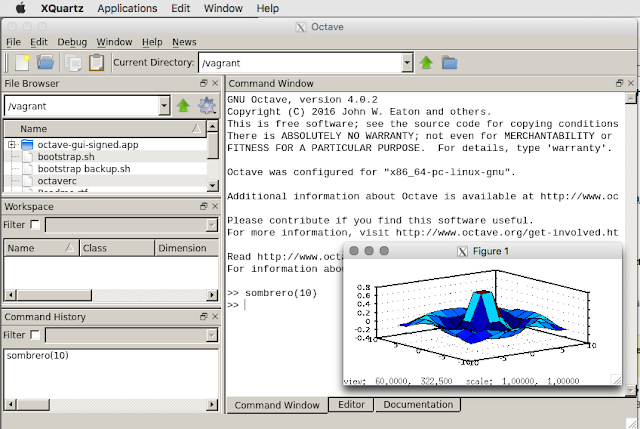The height and width of the screenshot is (429, 640).
Task: Click in the Current Directory text field
Action: [301, 63]
